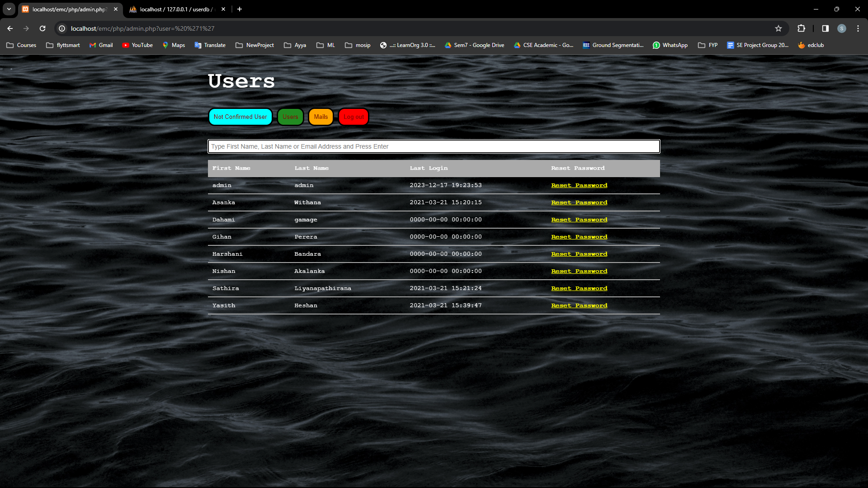Screen dimensions: 868x488
Task: Open the Maps bookmark
Action: tap(174, 45)
